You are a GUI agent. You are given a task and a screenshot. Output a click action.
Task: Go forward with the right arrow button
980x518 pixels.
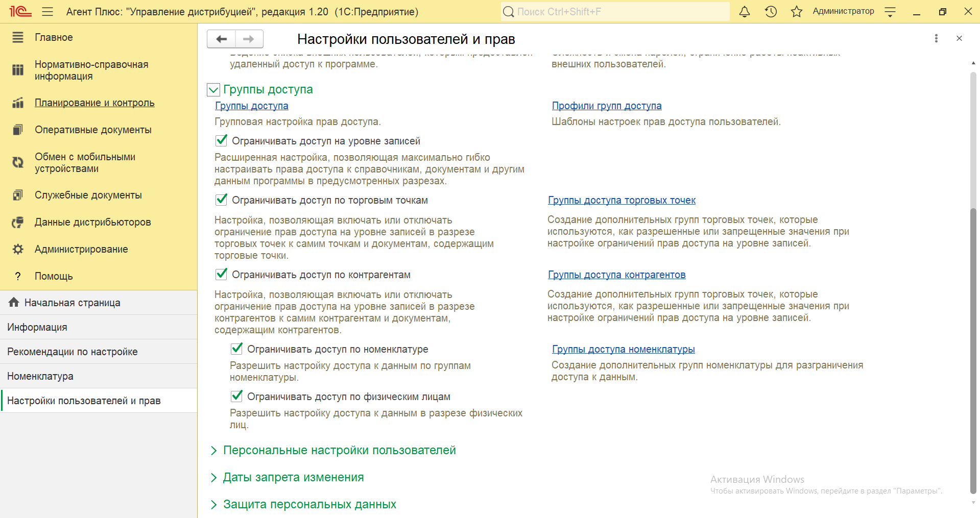(x=249, y=39)
